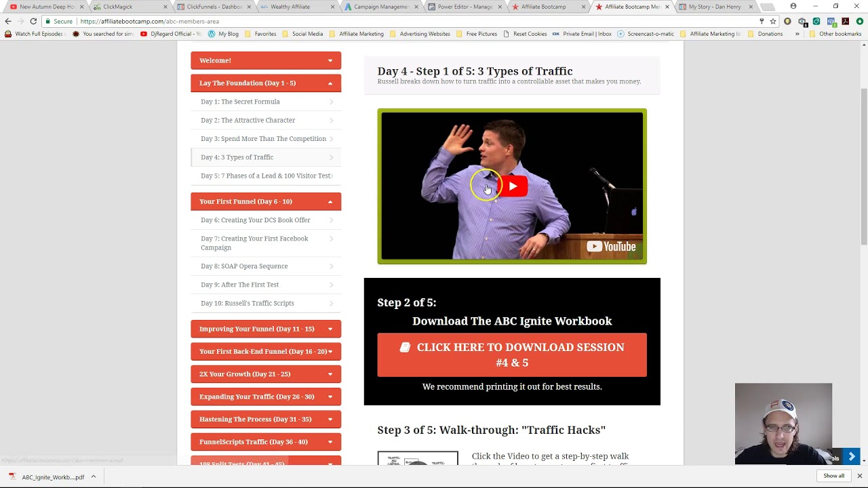Open the Adobe Acrobat extension icon
Screen dimensions: 868x488
click(x=845, y=21)
